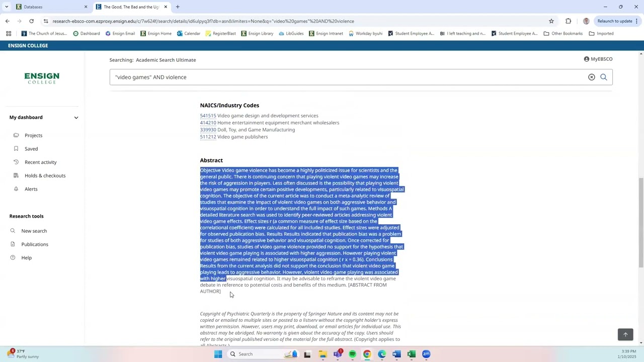Open Excel from taskbar
The width and height of the screenshot is (644, 362).
point(411,354)
